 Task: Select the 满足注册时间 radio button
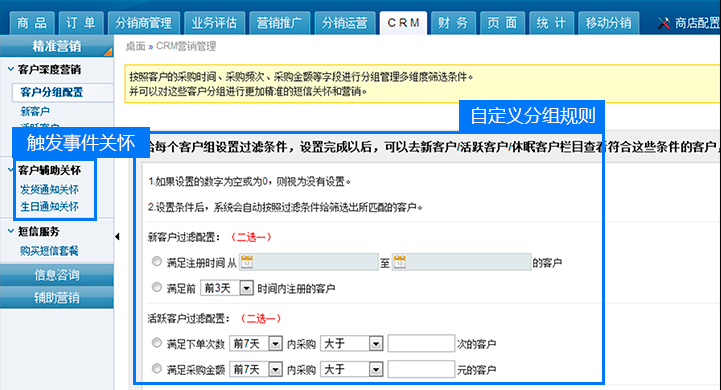[157, 262]
